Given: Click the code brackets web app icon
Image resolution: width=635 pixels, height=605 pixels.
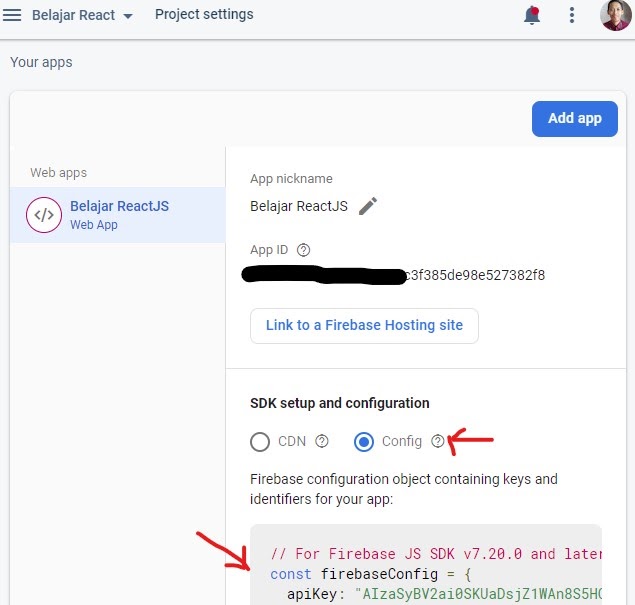Looking at the screenshot, I should [x=44, y=215].
